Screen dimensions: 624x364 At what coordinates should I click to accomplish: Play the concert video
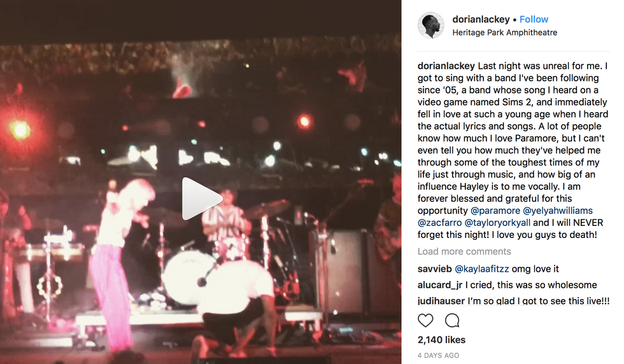(201, 199)
